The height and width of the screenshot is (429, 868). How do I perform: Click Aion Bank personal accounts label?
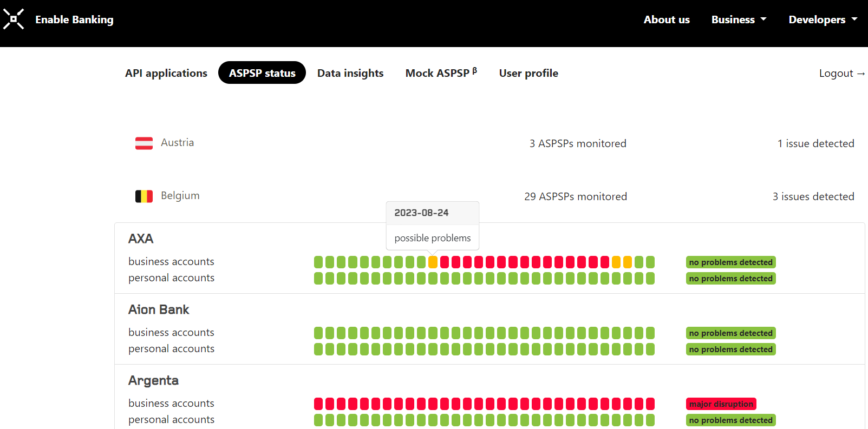click(x=171, y=348)
